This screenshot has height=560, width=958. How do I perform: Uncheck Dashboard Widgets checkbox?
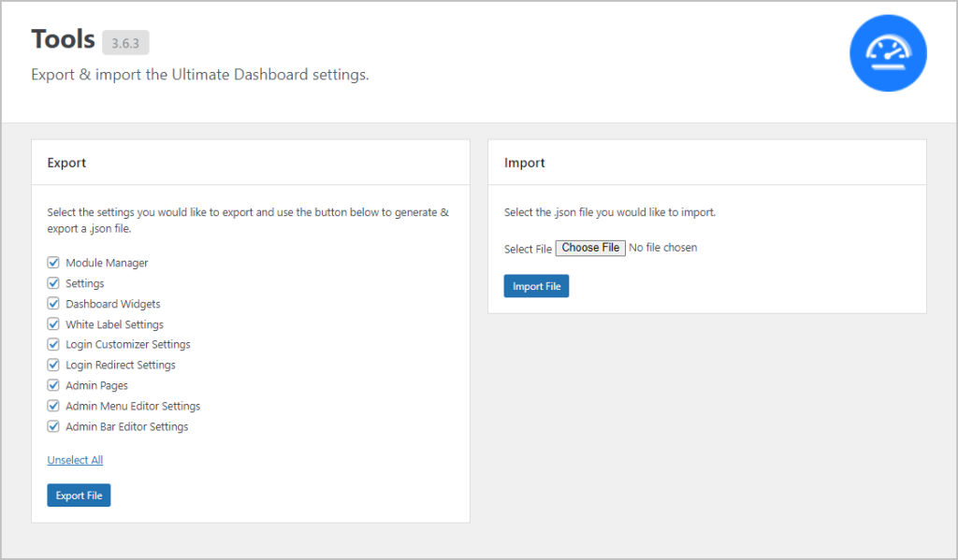coord(53,304)
